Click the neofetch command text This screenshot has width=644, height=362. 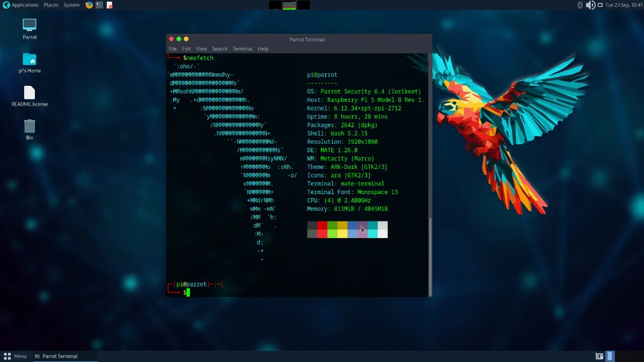pos(200,58)
